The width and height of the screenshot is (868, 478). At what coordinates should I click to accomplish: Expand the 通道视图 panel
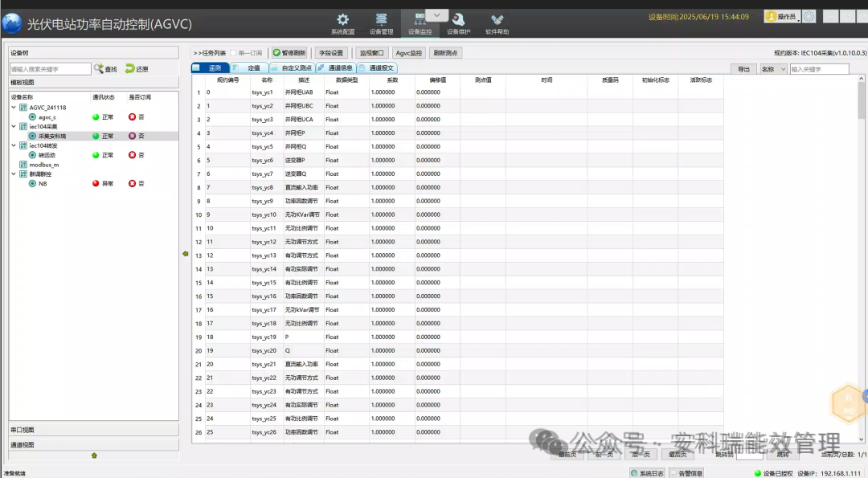click(x=93, y=445)
